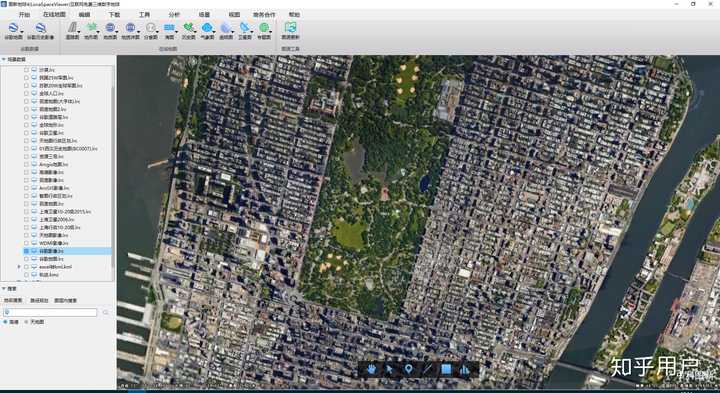This screenshot has height=393, width=720.
Task: Click the search magnifier beside input field
Action: pos(106,312)
